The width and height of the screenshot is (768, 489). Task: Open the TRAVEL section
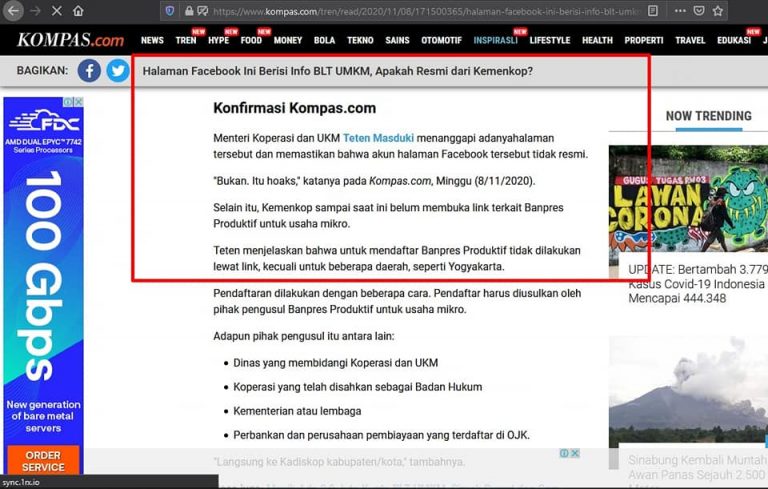pyautogui.click(x=691, y=40)
